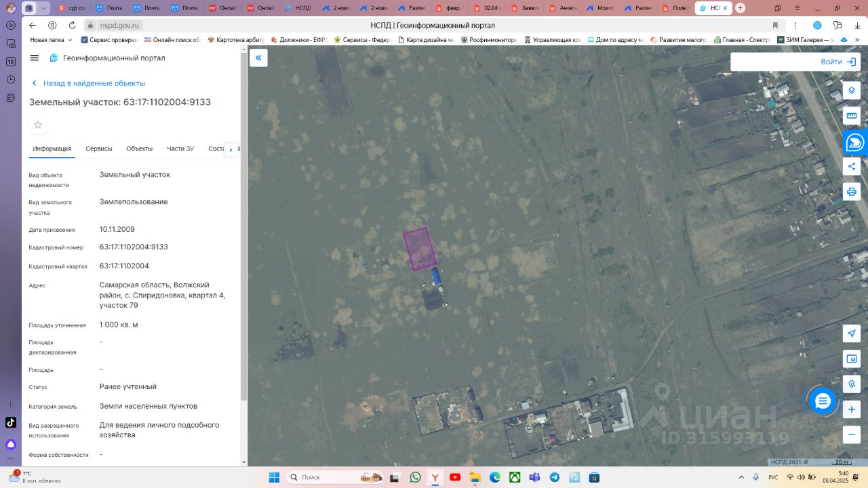Go back in the browser
Image resolution: width=868 pixels, height=488 pixels.
(x=32, y=25)
